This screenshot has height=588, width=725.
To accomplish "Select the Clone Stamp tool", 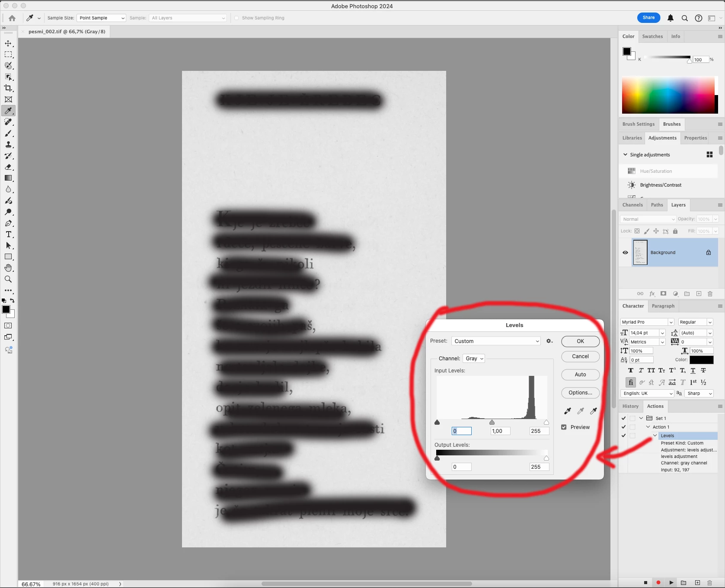I will point(8,144).
